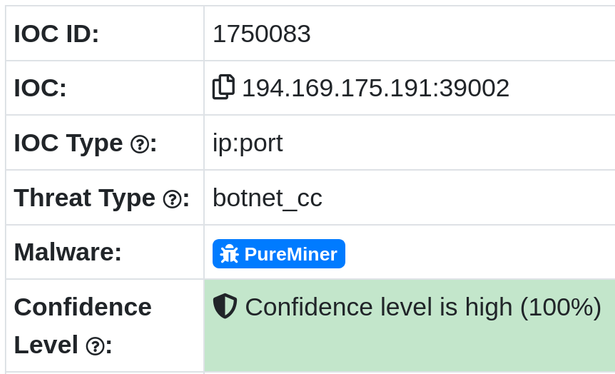Click the IOC: row label
The height and width of the screenshot is (374, 615).
coord(40,88)
